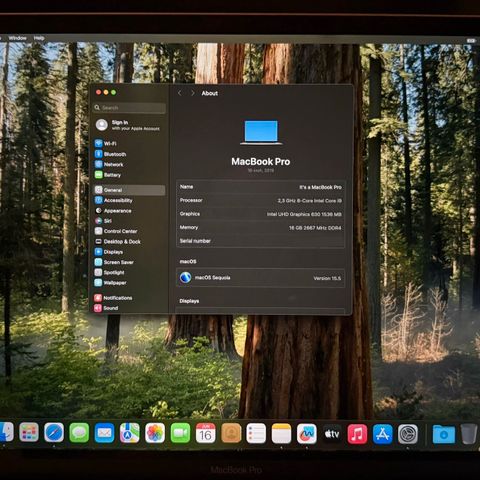Click the About window title
This screenshot has width=480, height=480.
pos(209,93)
